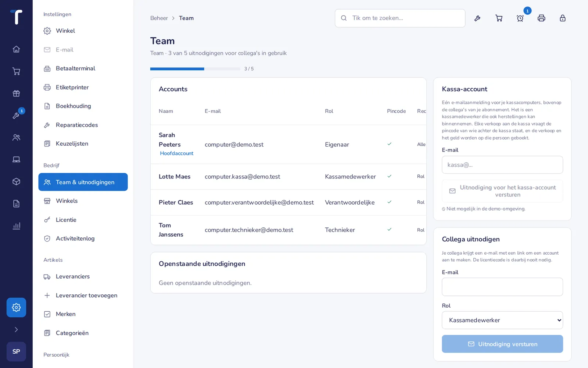This screenshot has height=368, width=588.
Task: Open Categorieën menu item
Action: [x=83, y=333]
